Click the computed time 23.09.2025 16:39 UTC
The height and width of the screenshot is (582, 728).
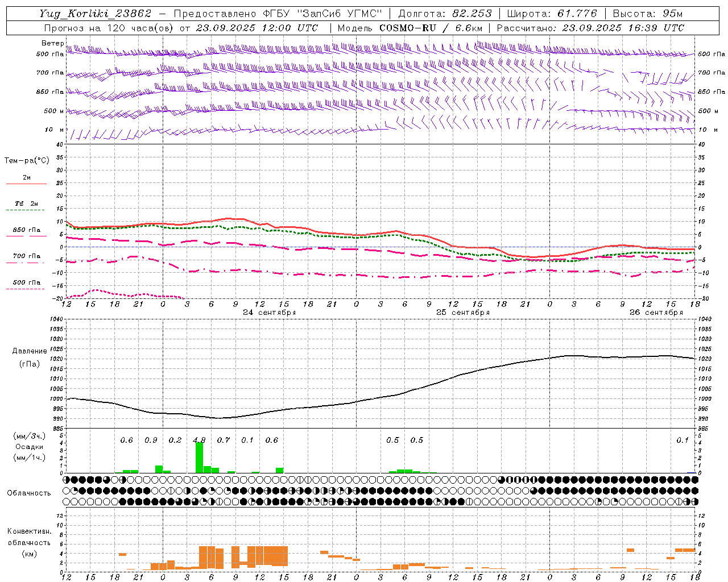(x=623, y=28)
